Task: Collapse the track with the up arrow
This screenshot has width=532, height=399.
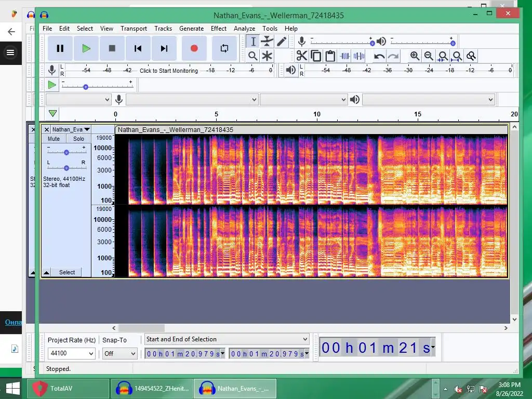Action: click(x=46, y=272)
